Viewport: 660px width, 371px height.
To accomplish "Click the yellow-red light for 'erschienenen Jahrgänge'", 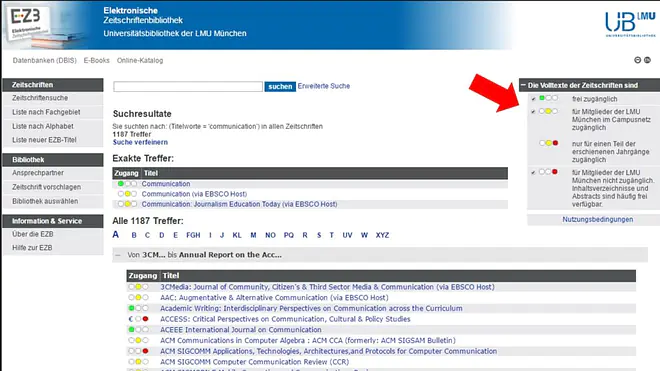I will [548, 143].
